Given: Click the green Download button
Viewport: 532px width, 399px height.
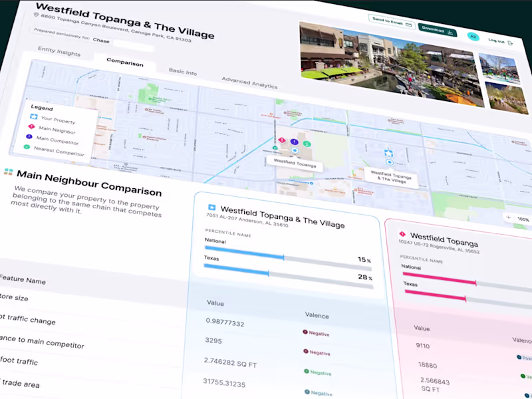Looking at the screenshot, I should tap(437, 30).
